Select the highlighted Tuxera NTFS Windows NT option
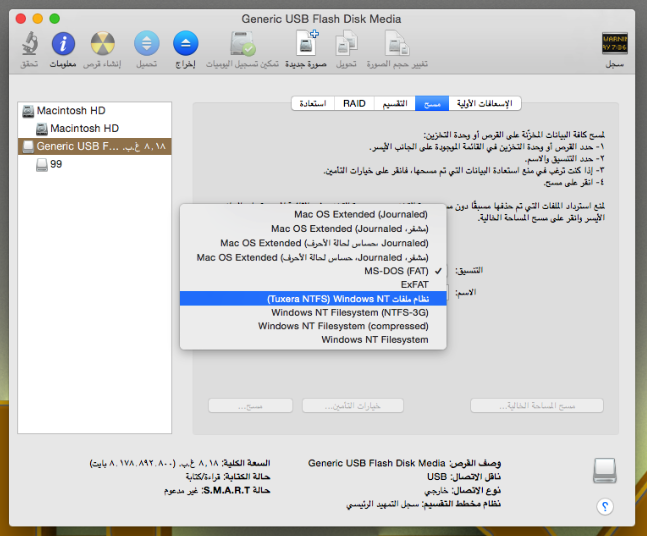Screen dimensions: 647x536 pos(313,299)
